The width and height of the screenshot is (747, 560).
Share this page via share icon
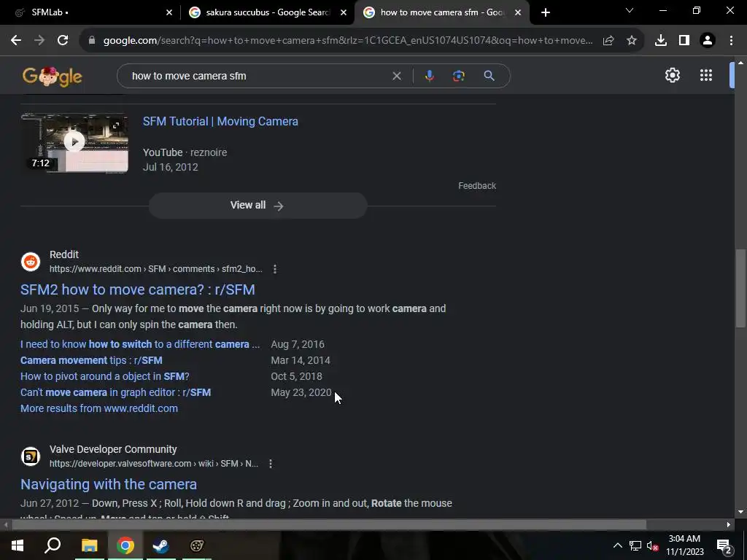coord(608,41)
